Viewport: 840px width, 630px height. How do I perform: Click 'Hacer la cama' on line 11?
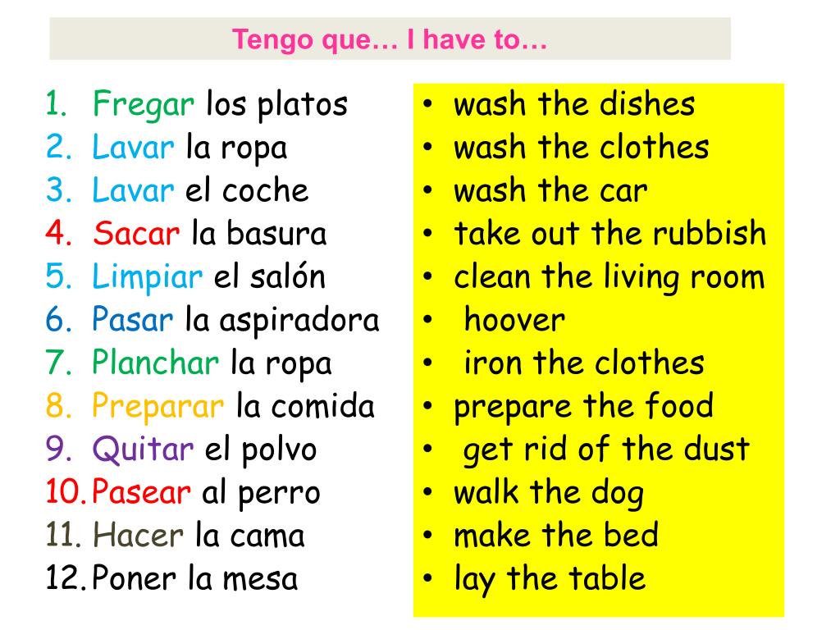pos(199,536)
